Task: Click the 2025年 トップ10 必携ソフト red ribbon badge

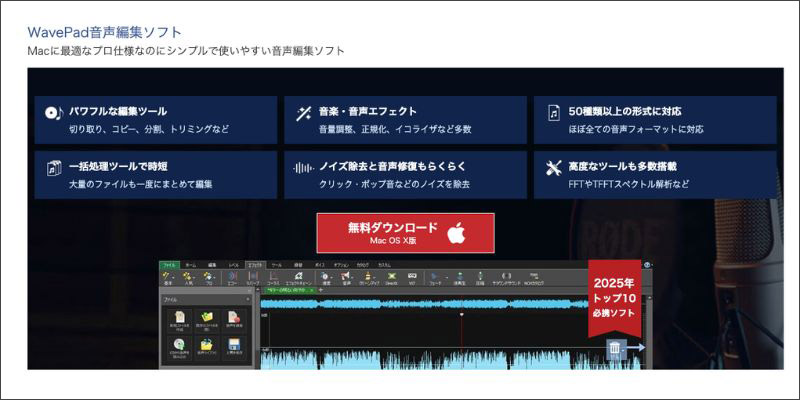Action: (614, 298)
